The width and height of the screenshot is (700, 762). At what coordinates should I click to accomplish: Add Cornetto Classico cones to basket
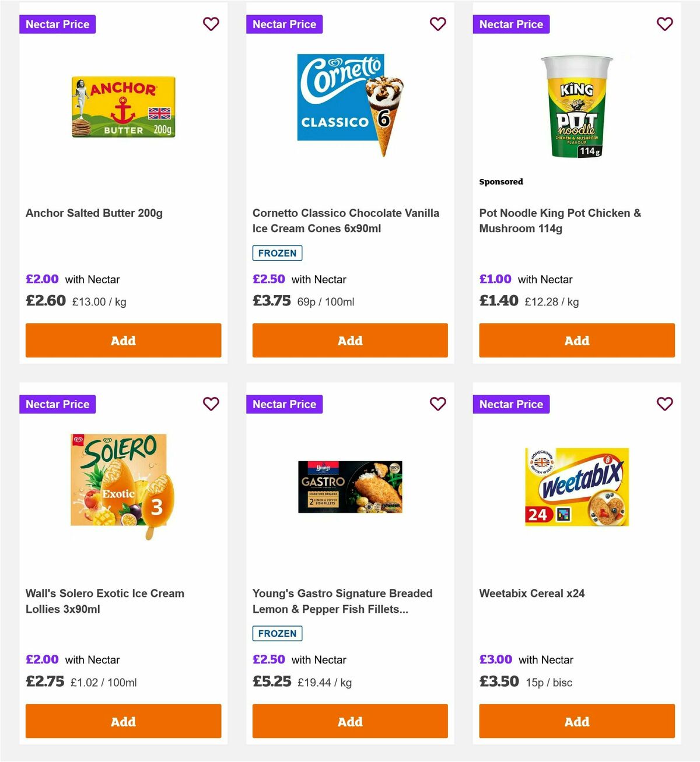click(x=349, y=340)
